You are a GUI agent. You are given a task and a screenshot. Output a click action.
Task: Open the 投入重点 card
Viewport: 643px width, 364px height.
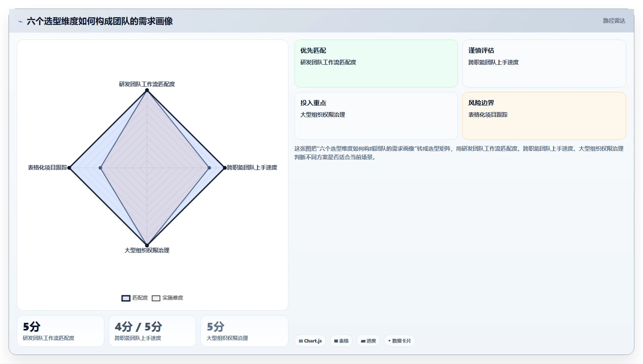(376, 116)
